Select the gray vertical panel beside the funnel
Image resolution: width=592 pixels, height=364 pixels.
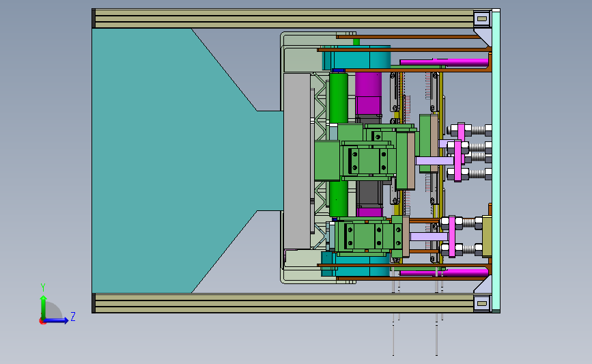tap(297, 161)
